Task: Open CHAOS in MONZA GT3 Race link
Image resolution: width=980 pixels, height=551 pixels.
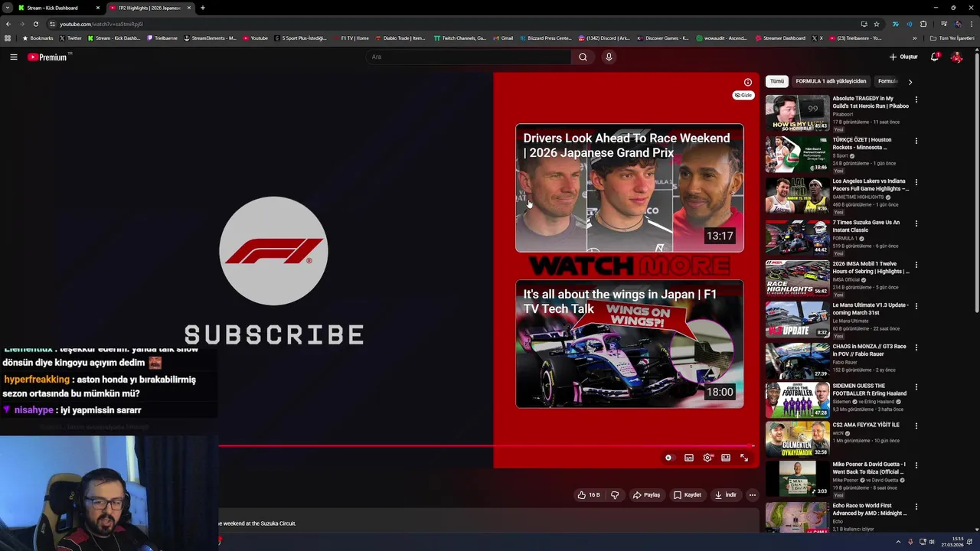Action: (x=869, y=350)
